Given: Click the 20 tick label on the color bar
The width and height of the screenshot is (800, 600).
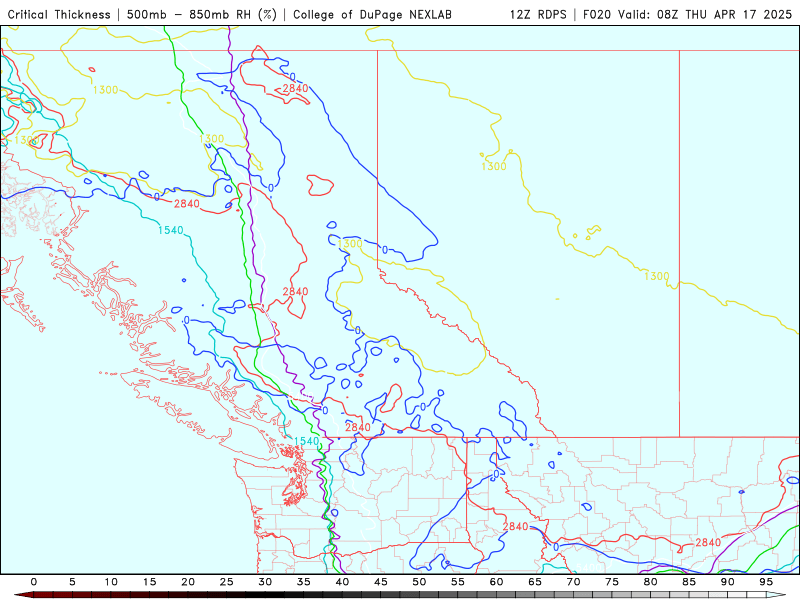Looking at the screenshot, I should pos(188,582).
